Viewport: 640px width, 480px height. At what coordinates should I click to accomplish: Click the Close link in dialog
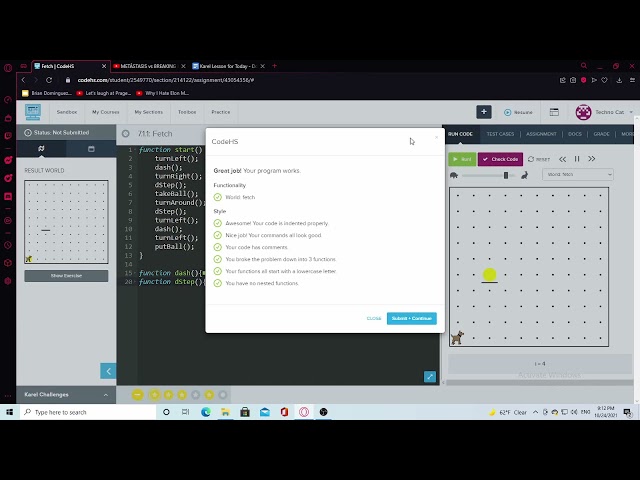pos(373,318)
